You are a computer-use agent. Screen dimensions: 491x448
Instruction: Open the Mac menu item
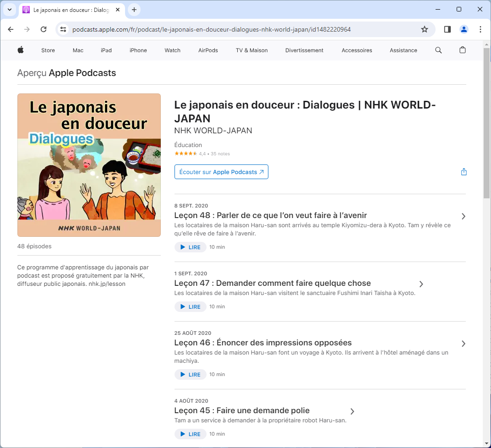tap(78, 50)
